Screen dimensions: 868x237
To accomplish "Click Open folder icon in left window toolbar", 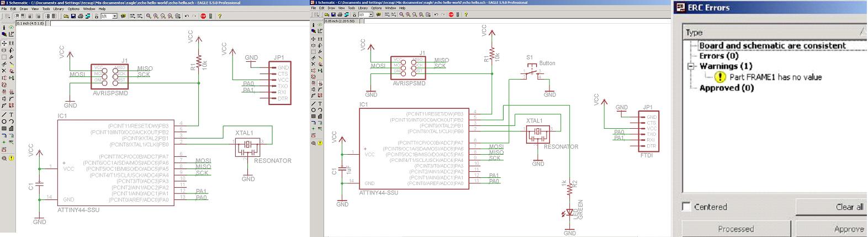I will [x=66, y=16].
